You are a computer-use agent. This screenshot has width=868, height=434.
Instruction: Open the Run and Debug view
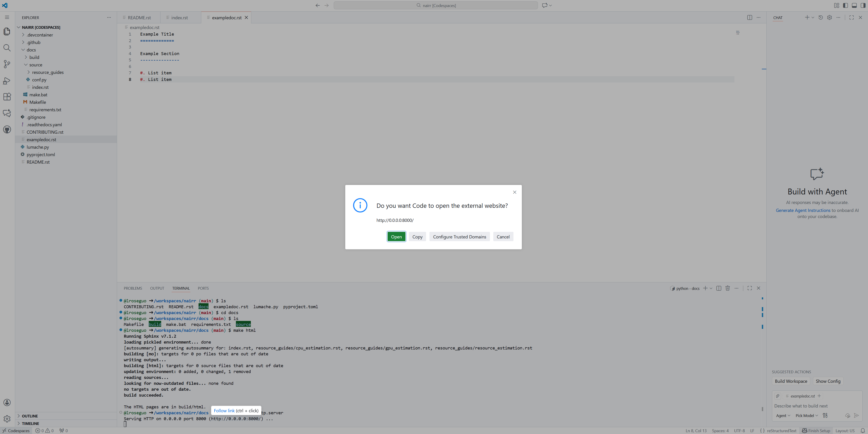pyautogui.click(x=7, y=81)
